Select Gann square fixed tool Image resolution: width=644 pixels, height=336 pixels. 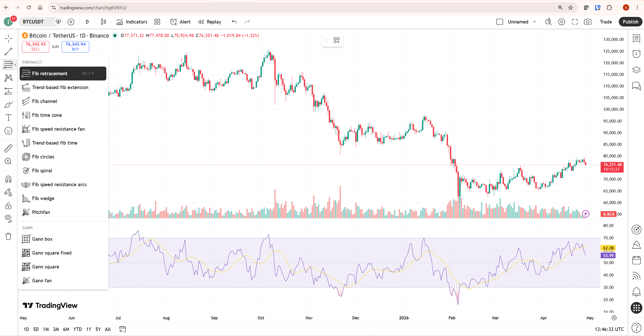pyautogui.click(x=63, y=253)
